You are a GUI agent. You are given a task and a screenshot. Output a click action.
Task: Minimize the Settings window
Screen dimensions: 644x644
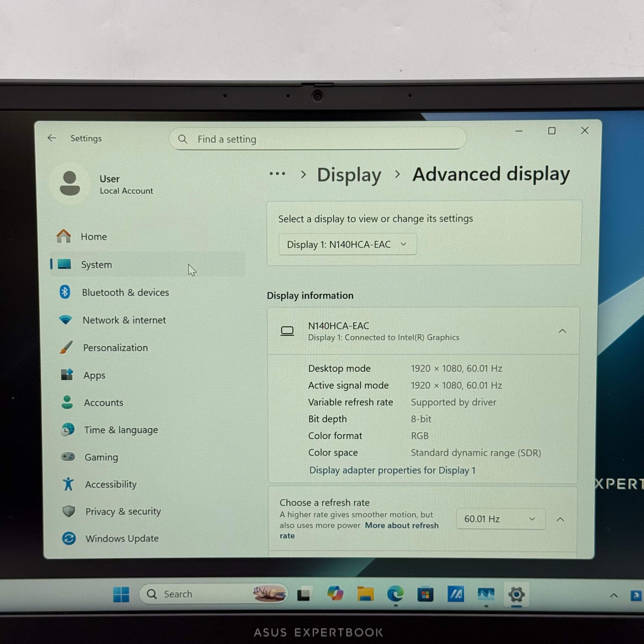pyautogui.click(x=519, y=131)
